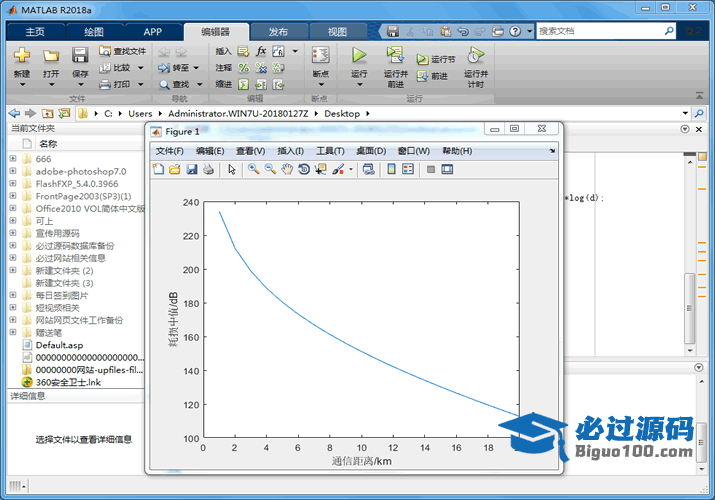Viewport: 715px width, 500px height.
Task: Click the Desktop path segment
Action: click(342, 113)
